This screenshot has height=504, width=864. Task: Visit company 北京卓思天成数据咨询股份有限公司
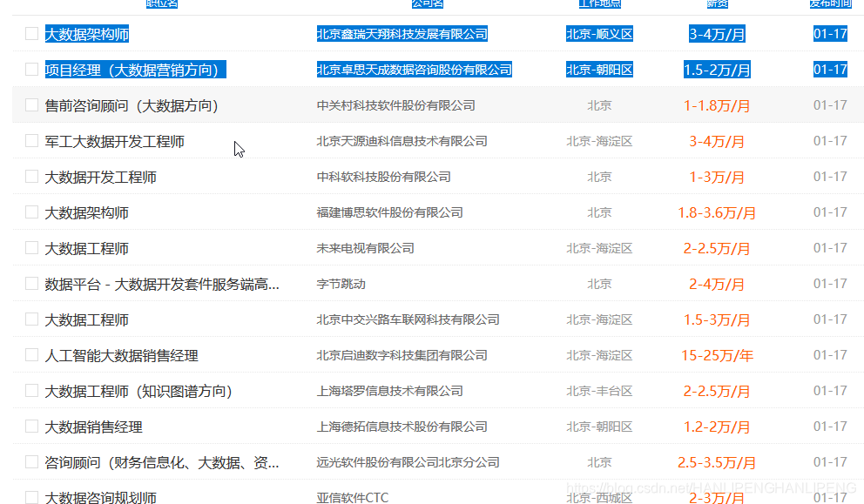pyautogui.click(x=415, y=70)
